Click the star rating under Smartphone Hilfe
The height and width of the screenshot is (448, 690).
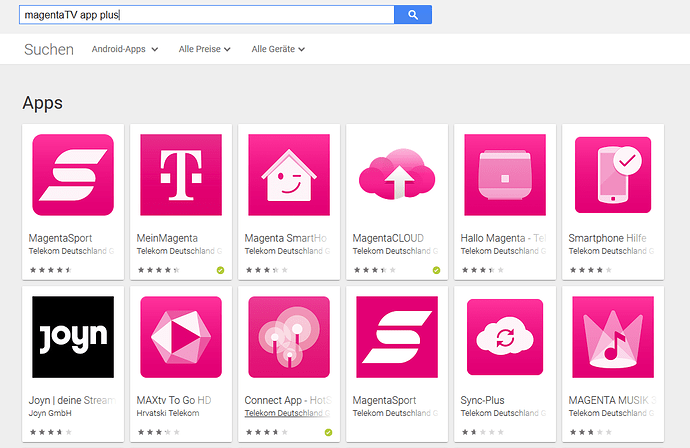tap(591, 270)
